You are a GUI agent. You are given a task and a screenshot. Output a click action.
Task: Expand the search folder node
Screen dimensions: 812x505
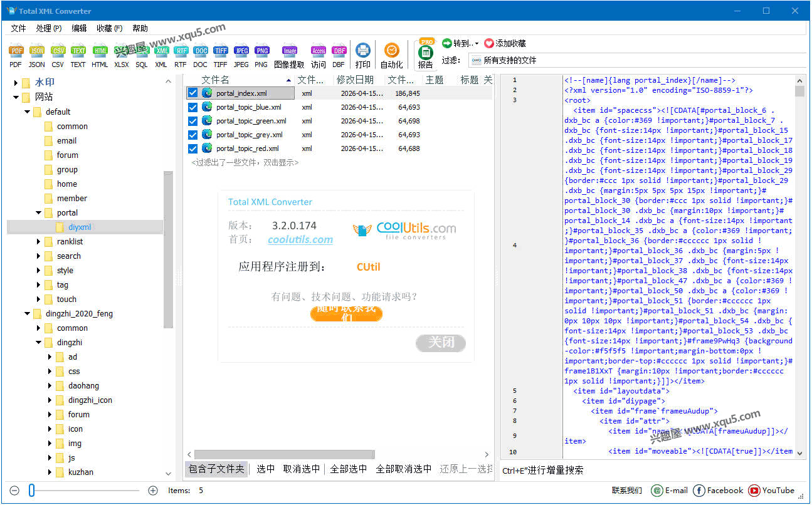39,256
